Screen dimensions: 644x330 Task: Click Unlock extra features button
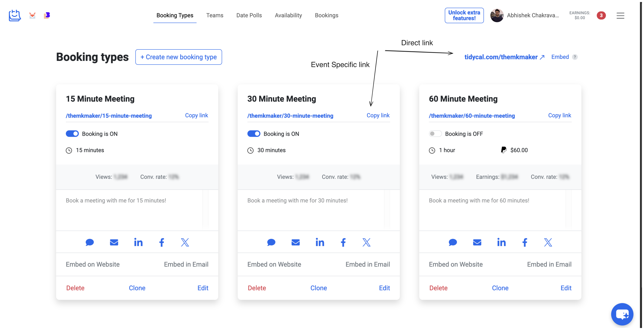[464, 15]
